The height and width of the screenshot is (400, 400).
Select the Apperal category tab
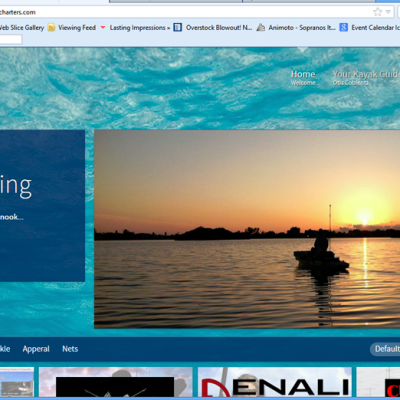pyautogui.click(x=36, y=349)
